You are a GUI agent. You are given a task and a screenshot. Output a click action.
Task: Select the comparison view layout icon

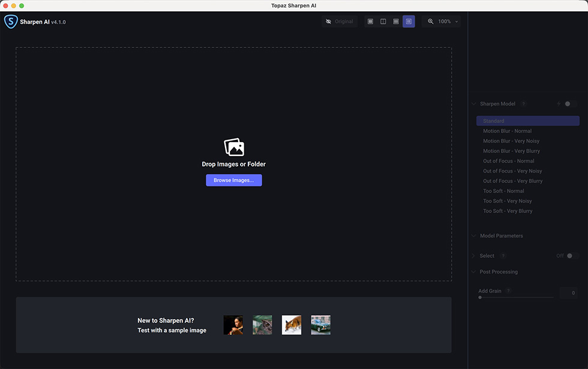(409, 22)
